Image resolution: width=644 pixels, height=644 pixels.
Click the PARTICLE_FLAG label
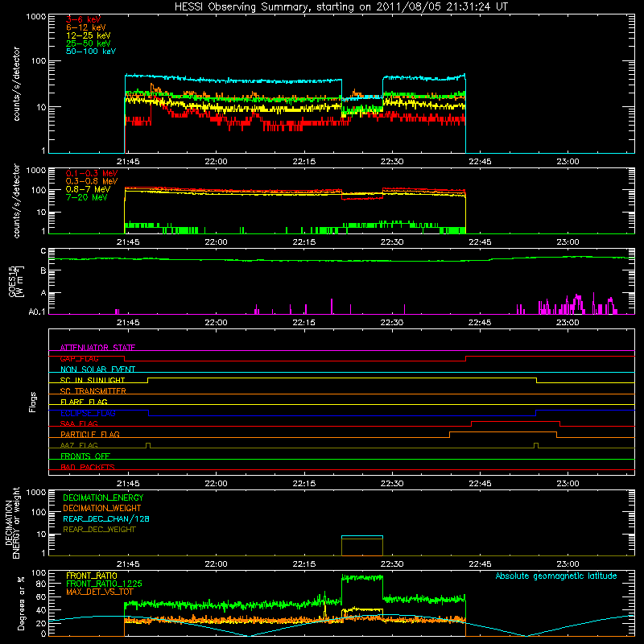pyautogui.click(x=90, y=434)
